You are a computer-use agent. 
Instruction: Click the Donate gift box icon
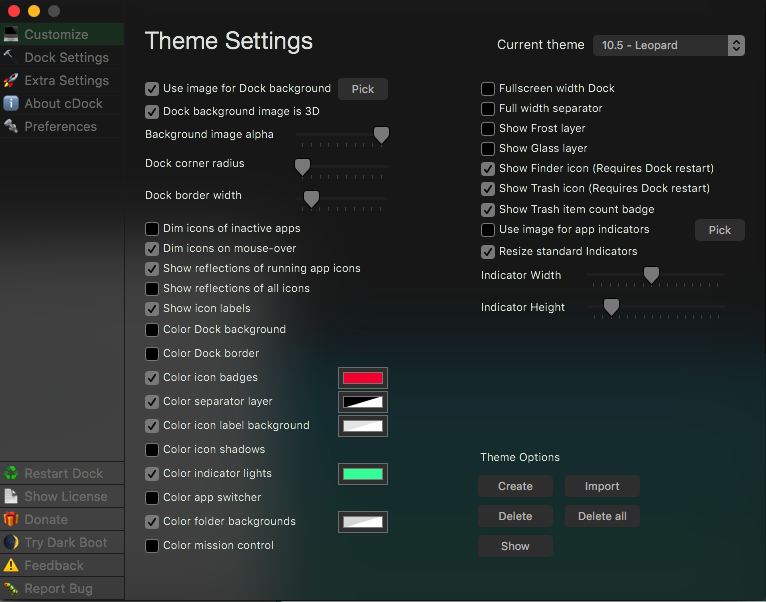click(11, 519)
